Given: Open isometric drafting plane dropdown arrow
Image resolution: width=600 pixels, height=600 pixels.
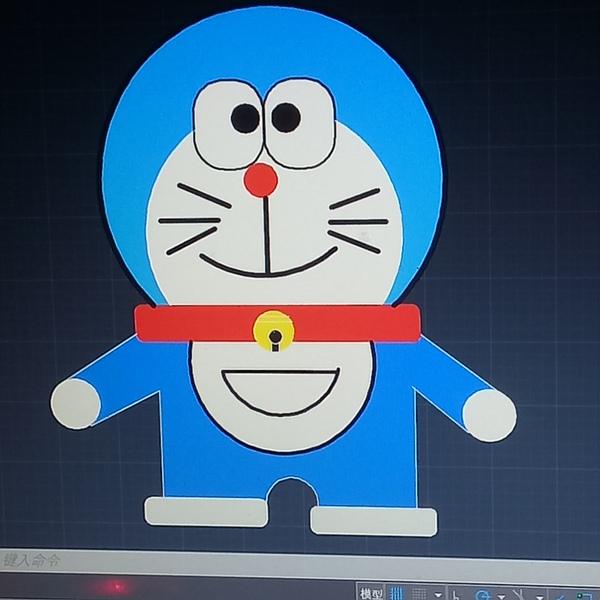Looking at the screenshot, I should pos(540,598).
